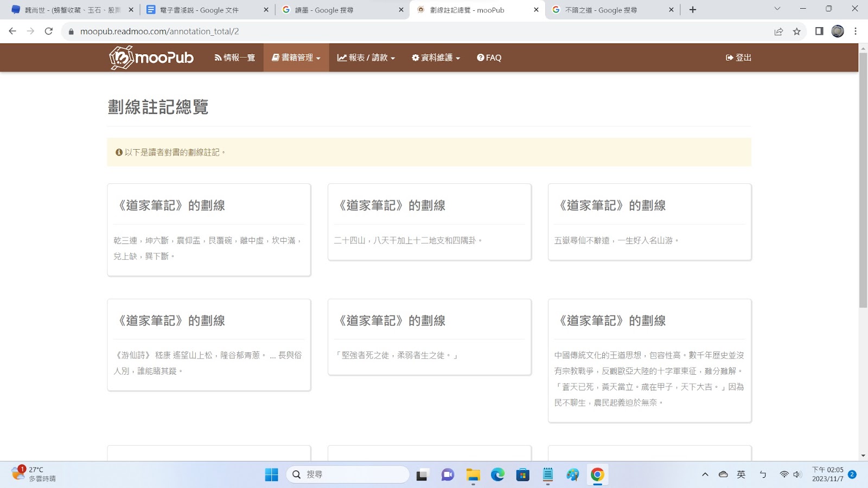This screenshot has height=488, width=868.
Task: Click the 劃線註記總覽 heading
Action: pos(158,107)
